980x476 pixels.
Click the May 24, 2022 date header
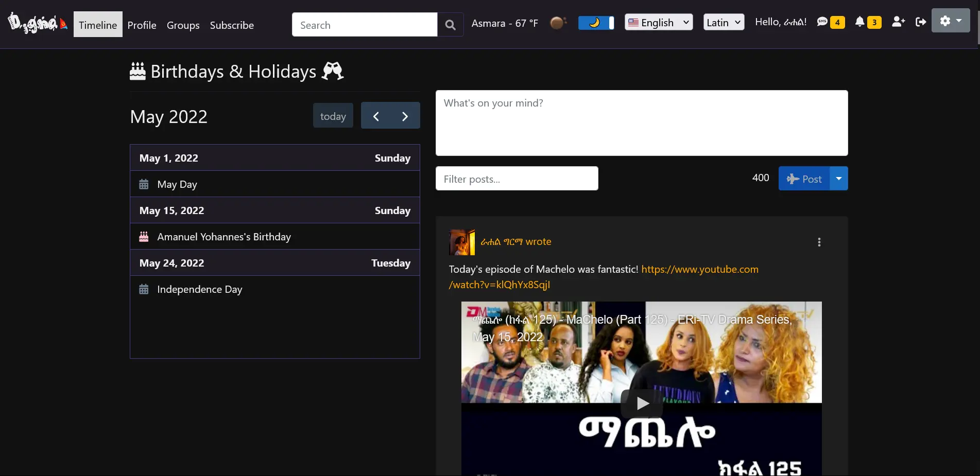pos(275,263)
